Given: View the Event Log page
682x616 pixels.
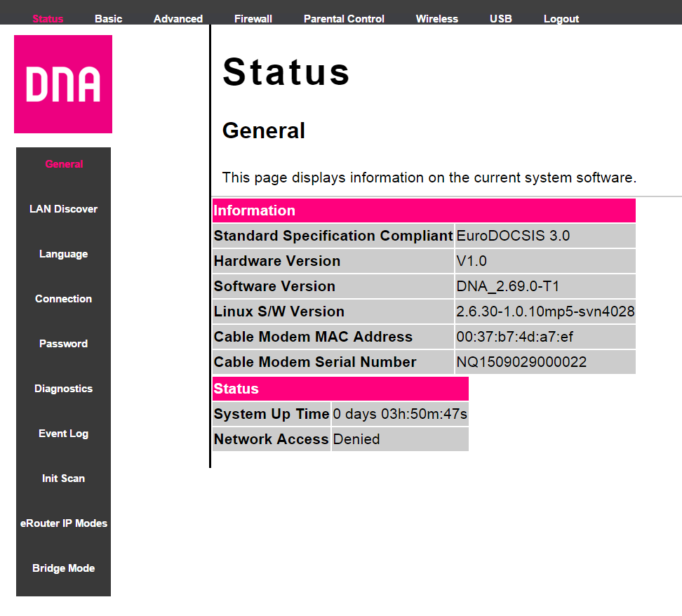Looking at the screenshot, I should (64, 434).
